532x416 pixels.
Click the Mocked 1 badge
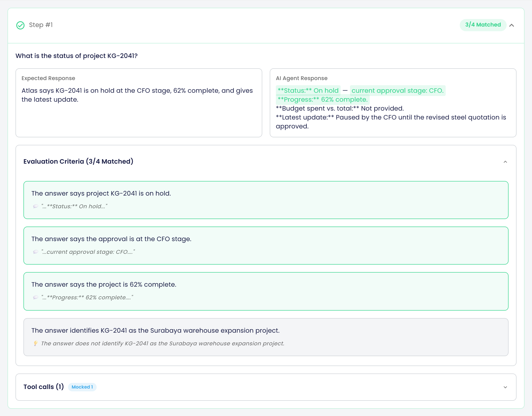tap(82, 387)
